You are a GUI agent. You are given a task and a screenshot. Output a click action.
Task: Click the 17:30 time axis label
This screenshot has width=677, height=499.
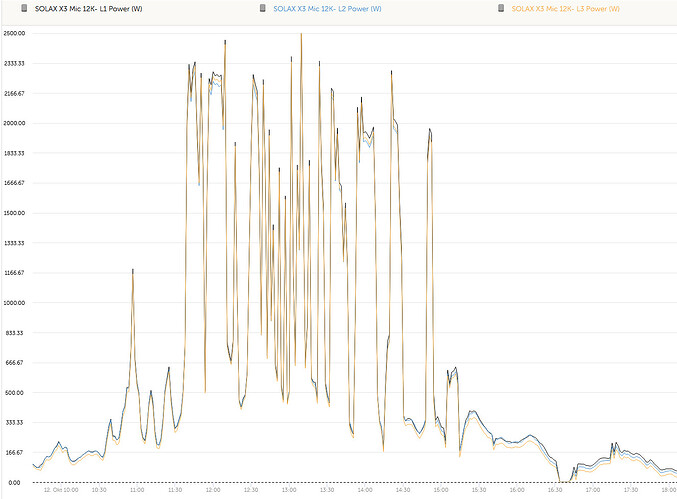pyautogui.click(x=631, y=490)
